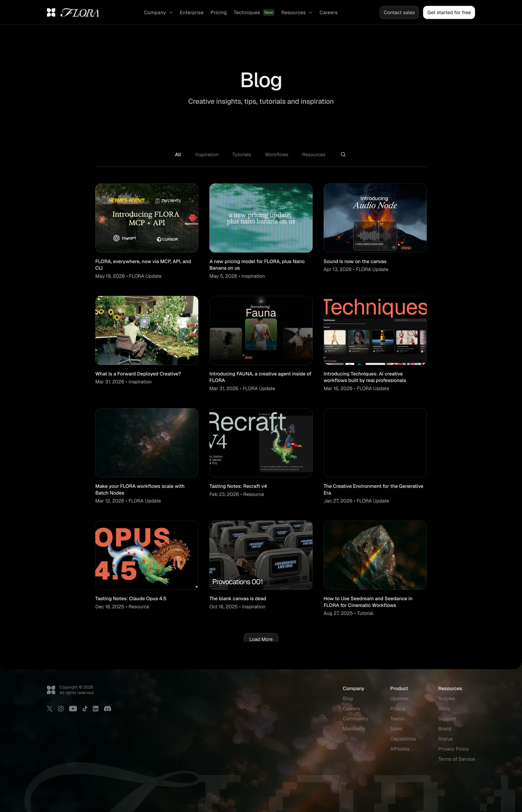
Task: Open the Forward Deployed Creative garden thumbnail
Action: coord(147,330)
